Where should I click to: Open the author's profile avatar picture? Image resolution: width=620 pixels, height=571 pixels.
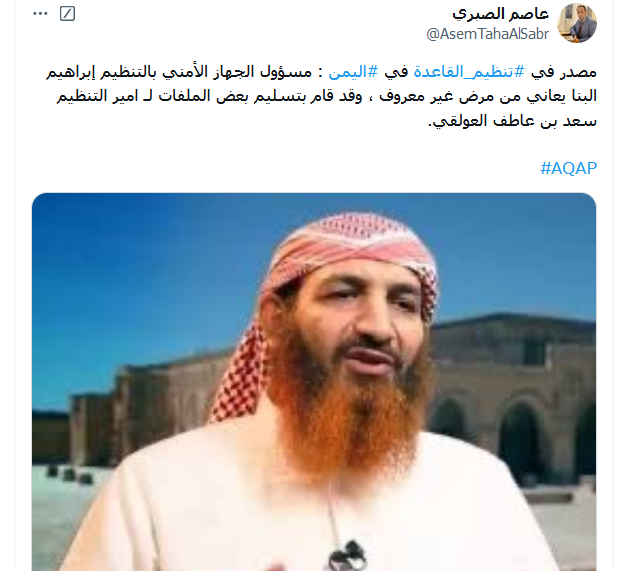coord(577,23)
